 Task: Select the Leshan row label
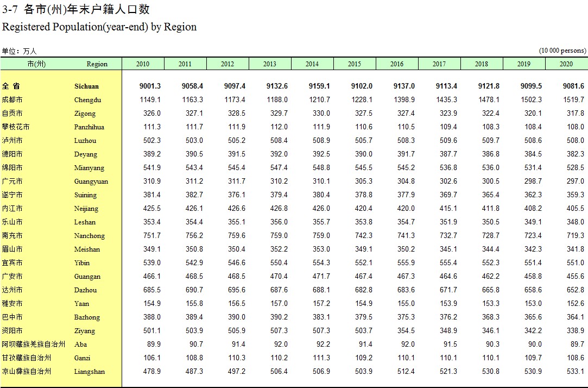[85, 222]
